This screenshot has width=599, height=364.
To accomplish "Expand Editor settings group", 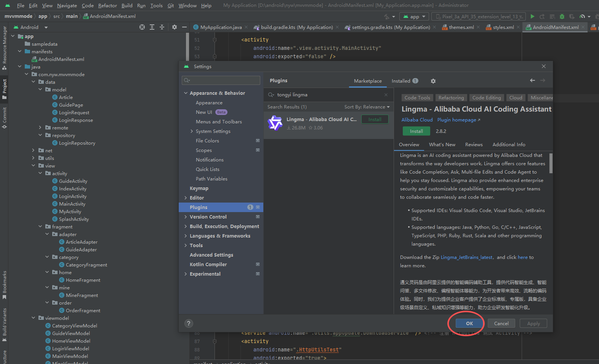I will 186,198.
